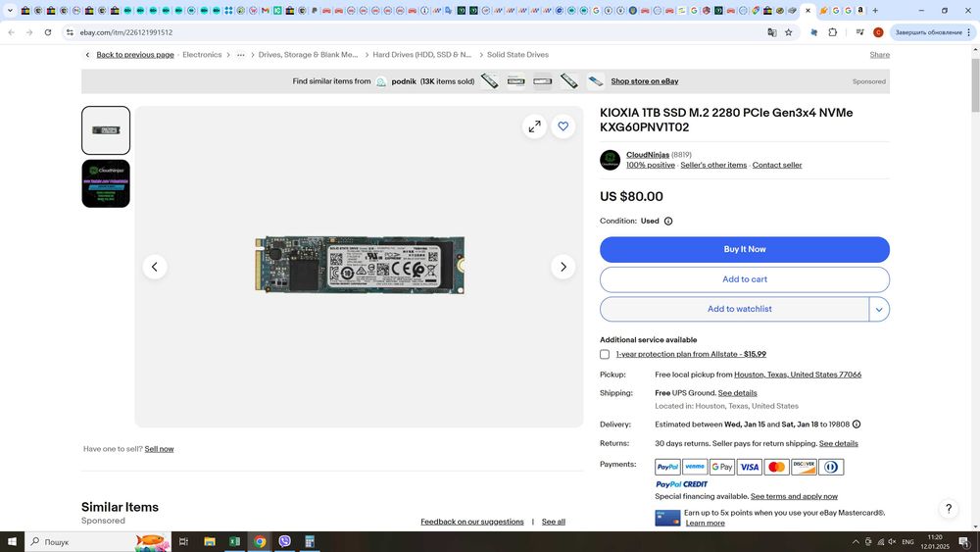Switch keyboard language ENG indicator
Screen dimensions: 980x552
(907, 542)
